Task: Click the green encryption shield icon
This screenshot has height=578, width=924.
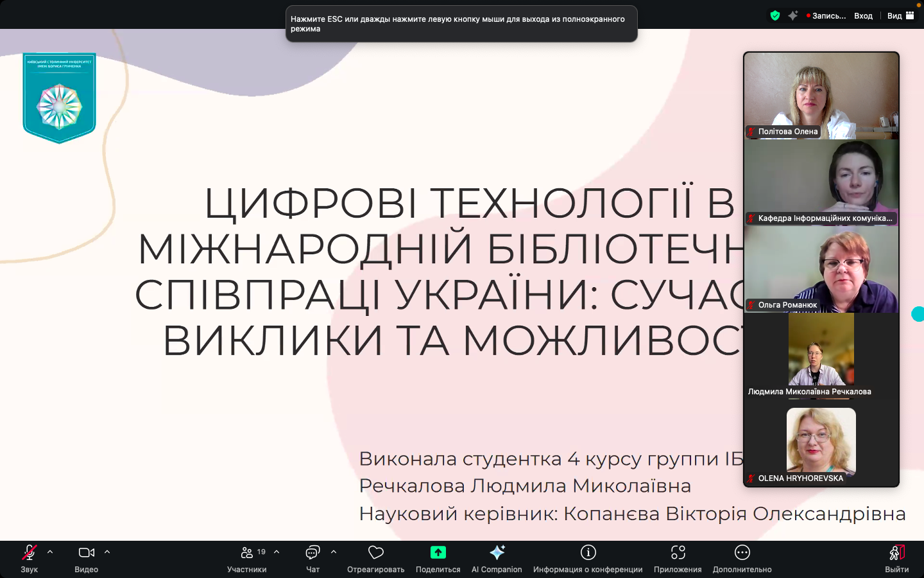Action: [775, 16]
